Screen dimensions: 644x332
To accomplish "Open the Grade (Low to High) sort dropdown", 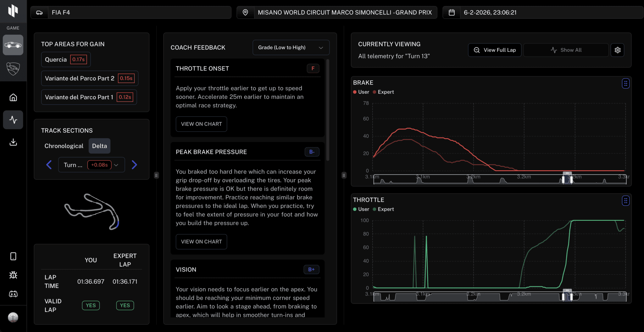I will coord(291,47).
